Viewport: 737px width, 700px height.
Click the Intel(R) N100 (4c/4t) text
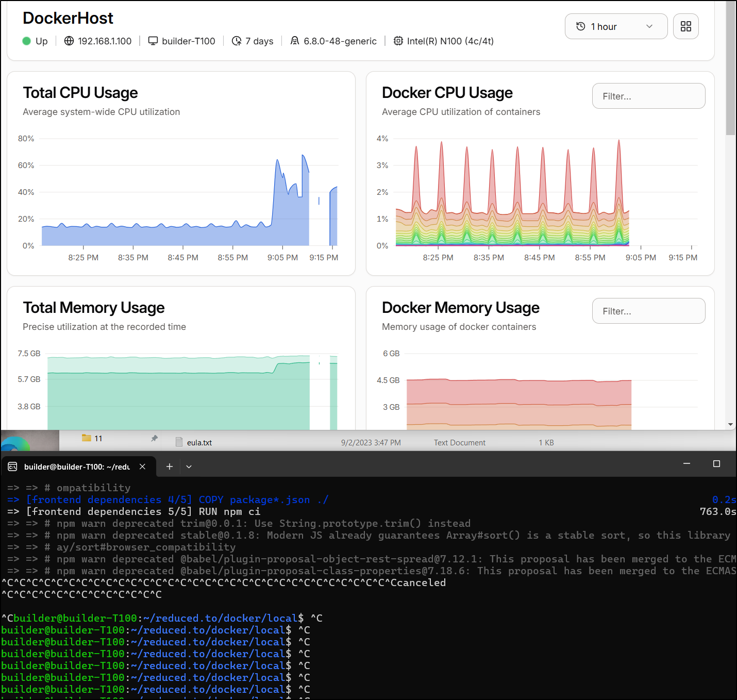click(x=450, y=41)
